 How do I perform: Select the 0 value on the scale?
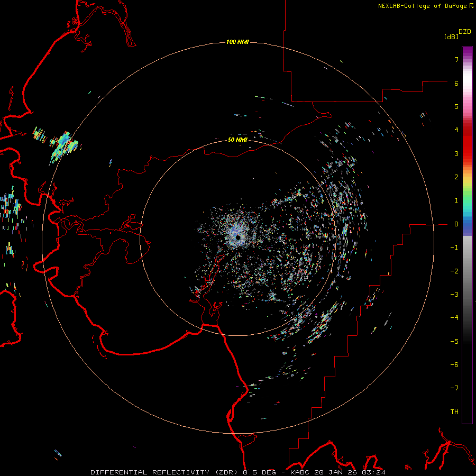(456, 224)
